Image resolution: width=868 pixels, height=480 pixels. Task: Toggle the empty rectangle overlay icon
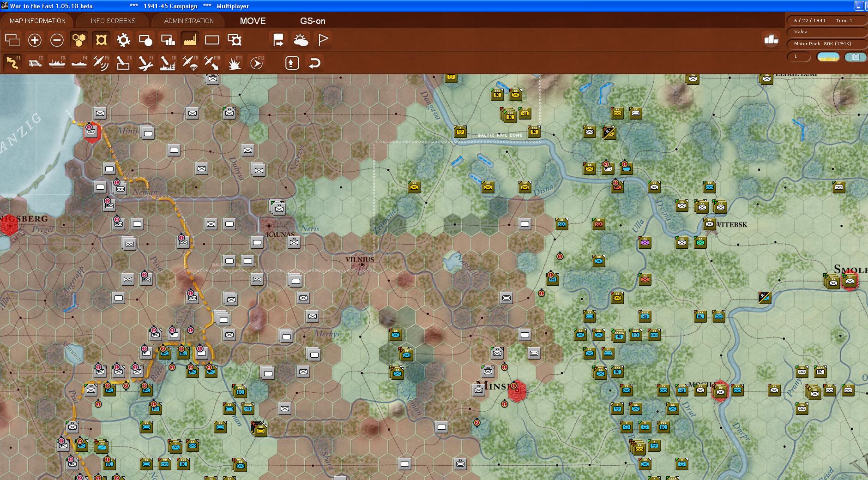coord(212,40)
